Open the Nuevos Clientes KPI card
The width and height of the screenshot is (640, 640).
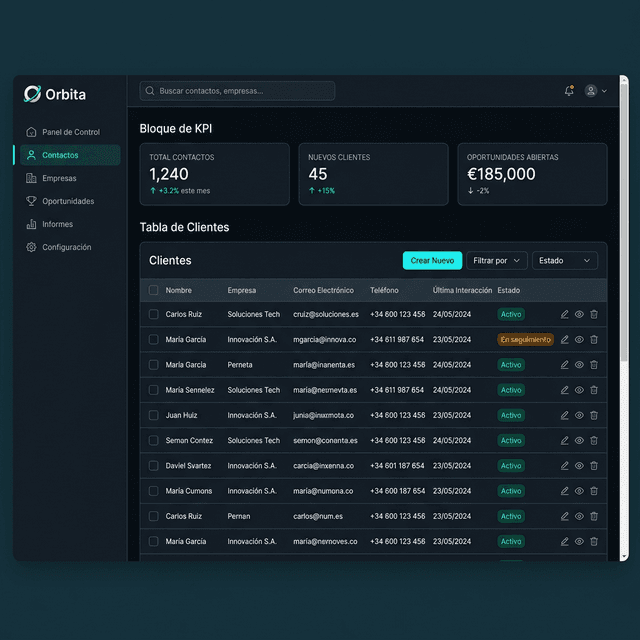373,174
